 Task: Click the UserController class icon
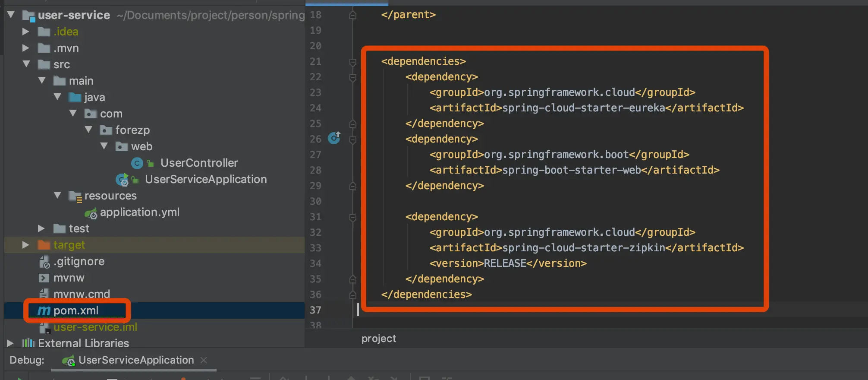[x=137, y=163]
